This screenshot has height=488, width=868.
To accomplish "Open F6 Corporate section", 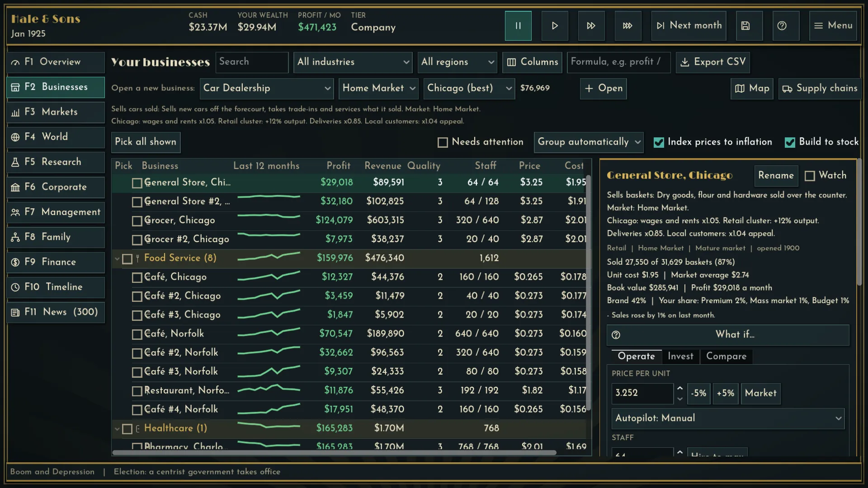I will tap(56, 187).
